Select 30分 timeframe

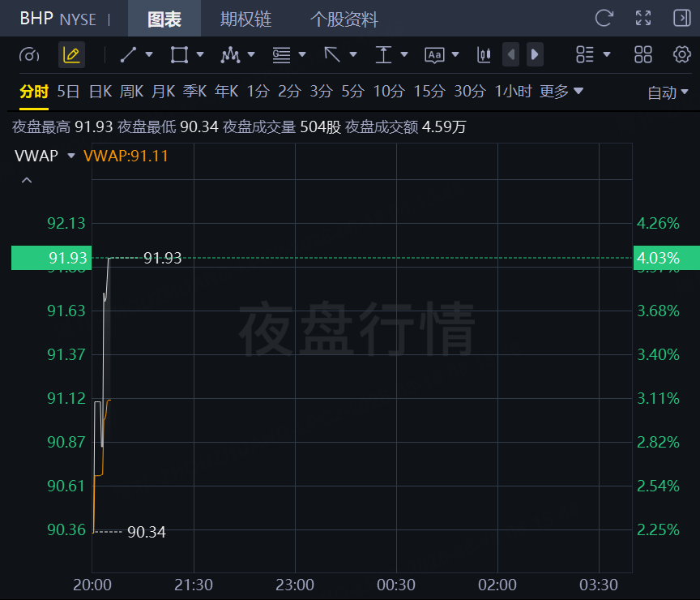470,92
